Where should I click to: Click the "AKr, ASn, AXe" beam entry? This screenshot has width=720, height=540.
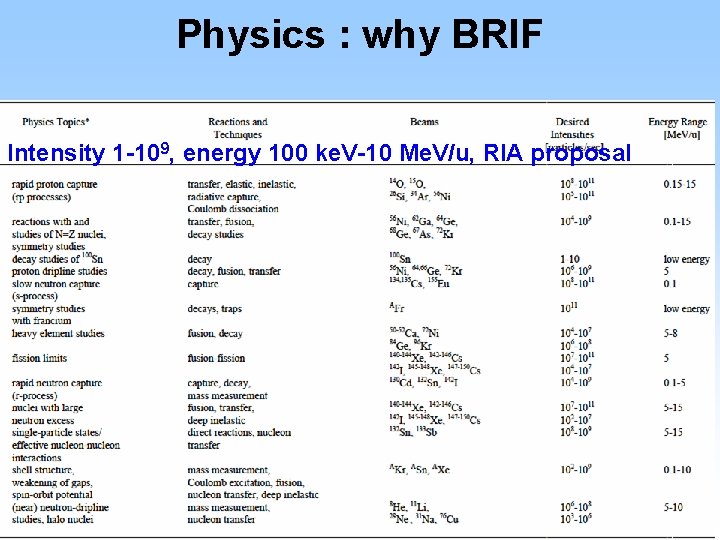click(x=420, y=469)
